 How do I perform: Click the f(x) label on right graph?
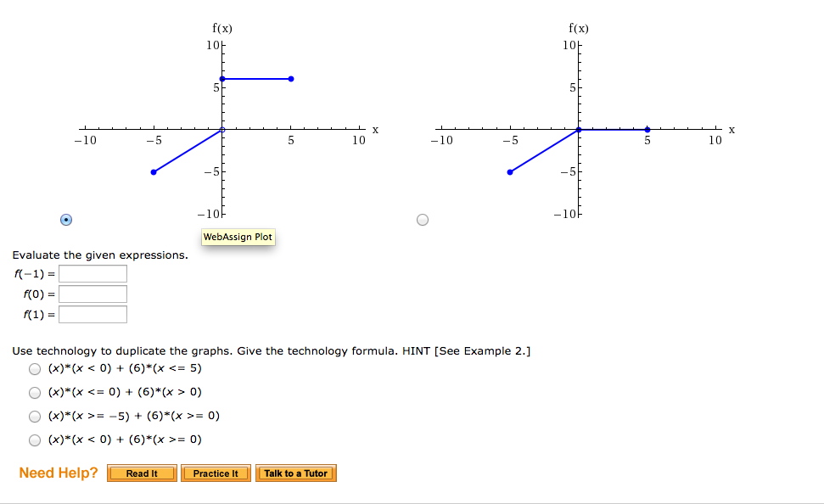point(579,28)
